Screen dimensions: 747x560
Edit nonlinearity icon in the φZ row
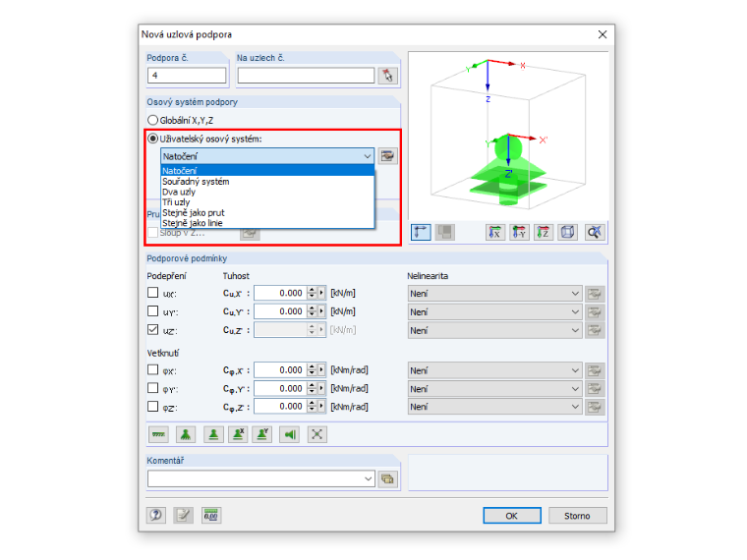click(x=595, y=407)
